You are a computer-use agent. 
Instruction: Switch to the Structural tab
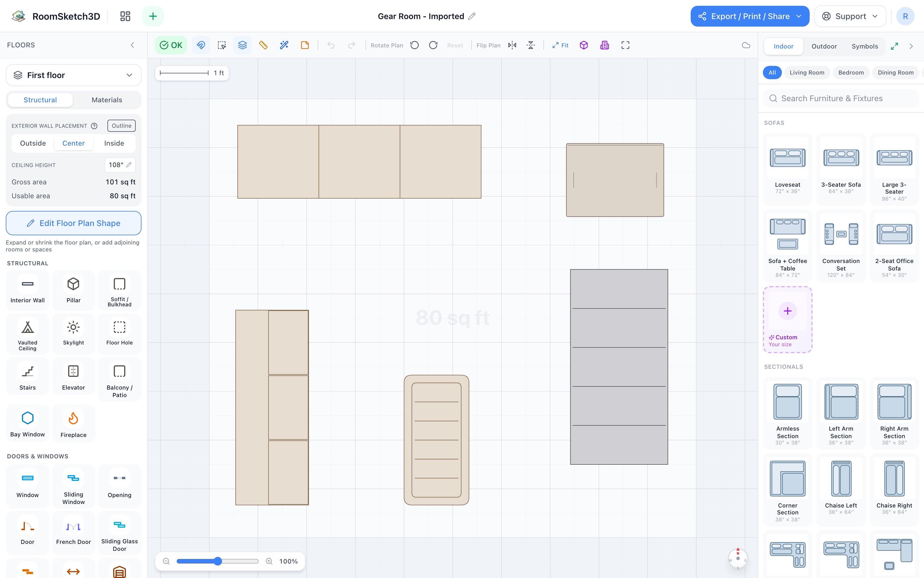[x=40, y=100]
